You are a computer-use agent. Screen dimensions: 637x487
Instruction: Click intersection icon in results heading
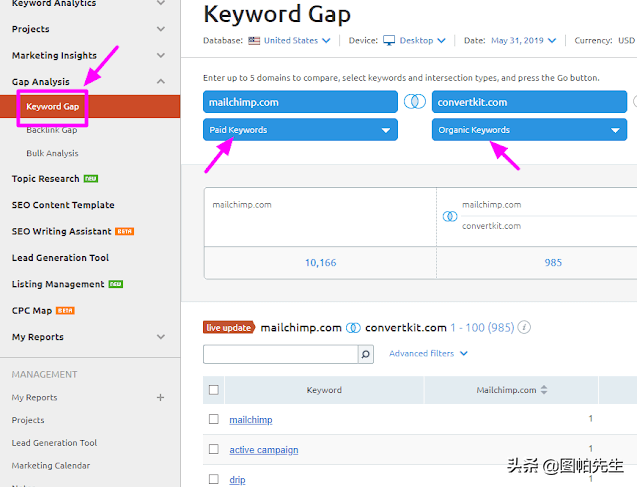pos(353,328)
